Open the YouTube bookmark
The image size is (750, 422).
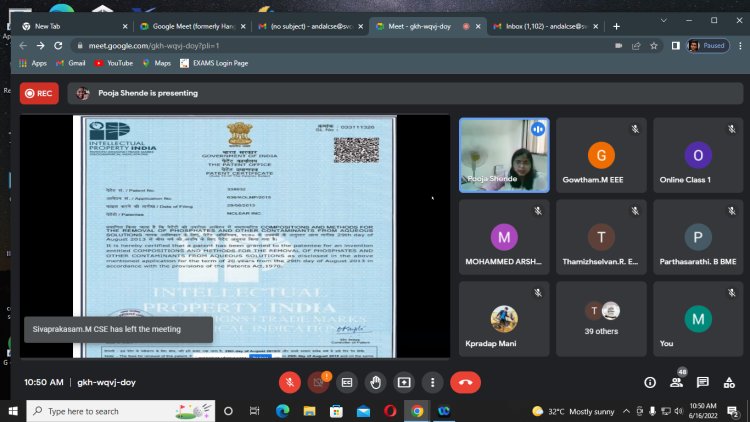point(113,63)
